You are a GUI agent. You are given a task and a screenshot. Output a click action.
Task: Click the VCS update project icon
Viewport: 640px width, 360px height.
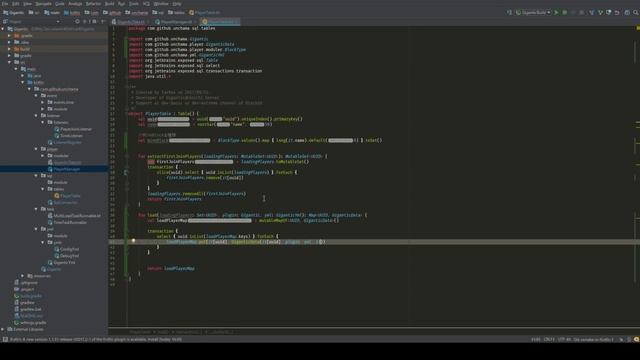591,13
